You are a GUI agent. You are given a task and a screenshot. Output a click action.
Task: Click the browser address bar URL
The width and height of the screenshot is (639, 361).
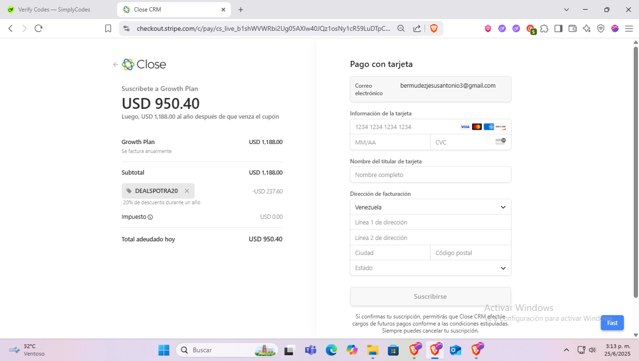(263, 28)
